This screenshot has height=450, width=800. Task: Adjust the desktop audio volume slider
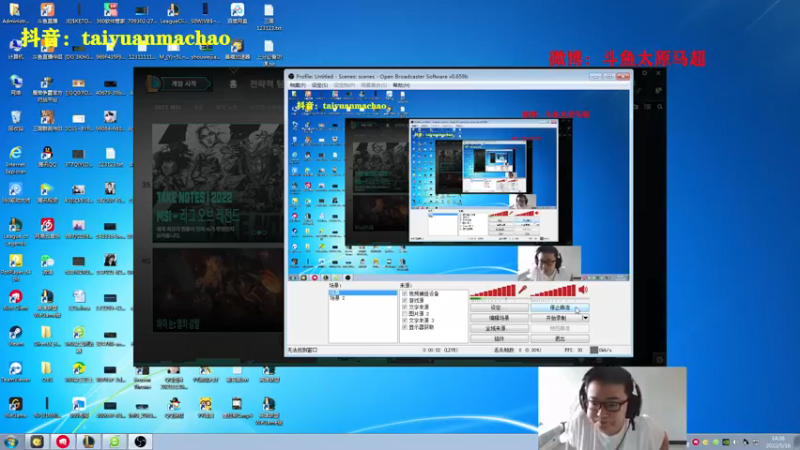pos(559,300)
